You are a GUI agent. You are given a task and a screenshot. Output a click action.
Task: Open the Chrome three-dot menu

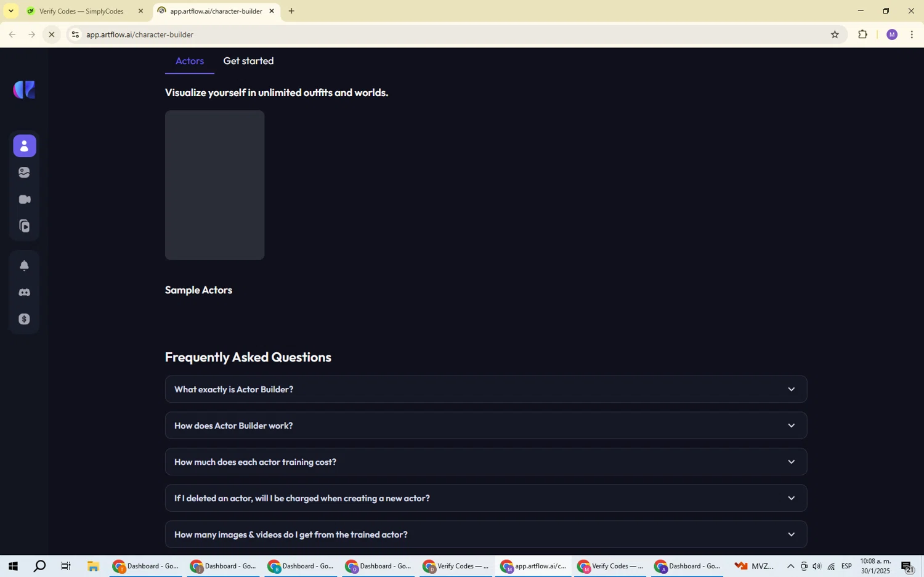(912, 34)
